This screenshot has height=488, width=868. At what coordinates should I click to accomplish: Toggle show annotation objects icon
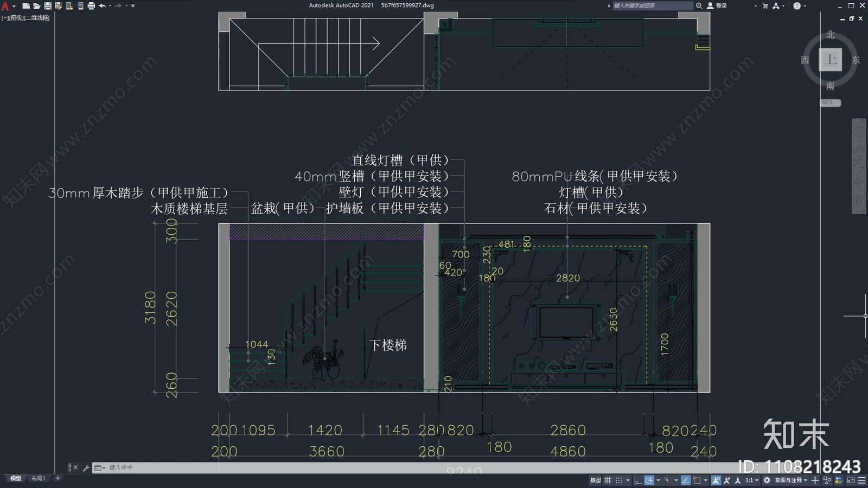(716, 480)
